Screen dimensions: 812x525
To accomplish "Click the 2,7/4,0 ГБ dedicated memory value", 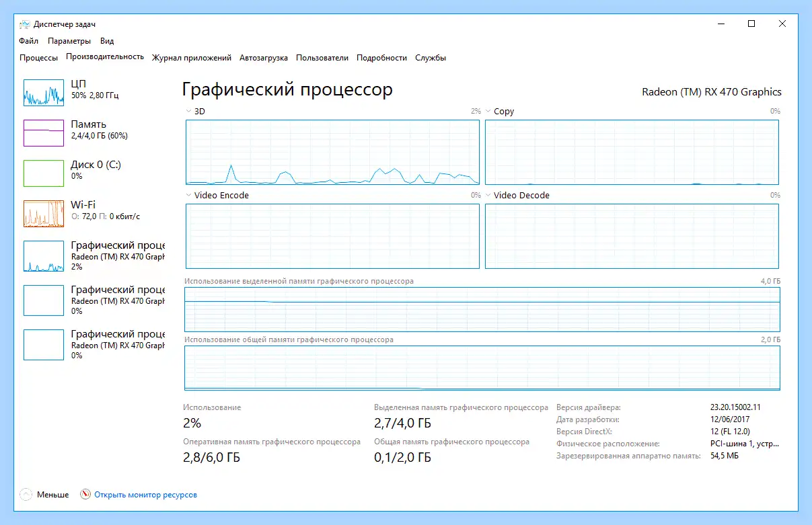I will [402, 423].
